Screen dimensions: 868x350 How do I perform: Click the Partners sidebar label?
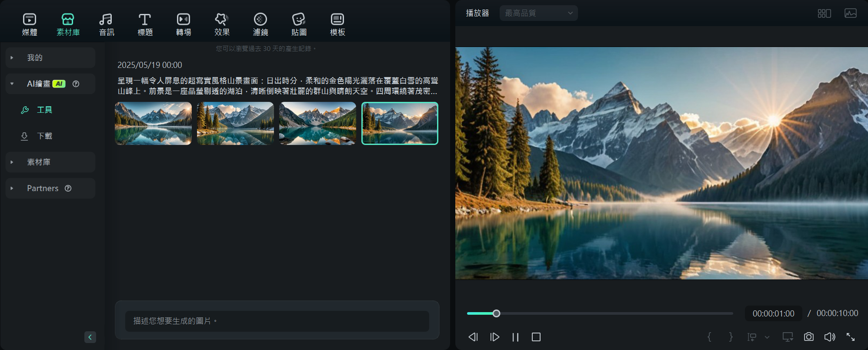(43, 188)
